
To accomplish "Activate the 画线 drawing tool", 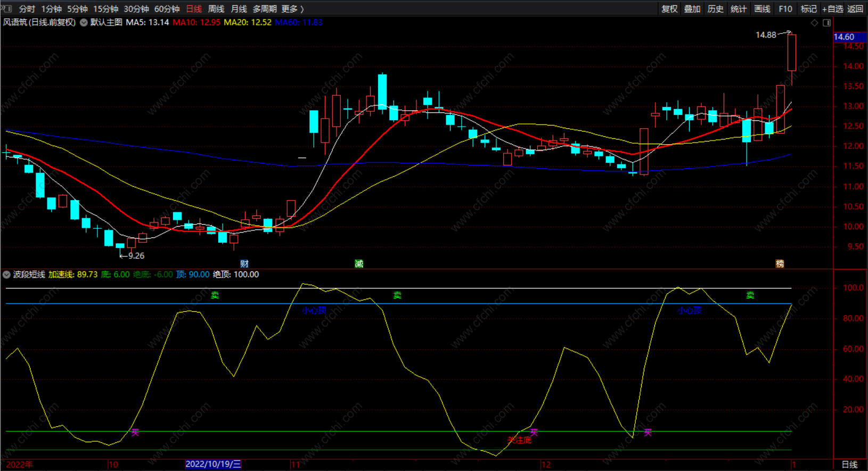I will [x=762, y=9].
